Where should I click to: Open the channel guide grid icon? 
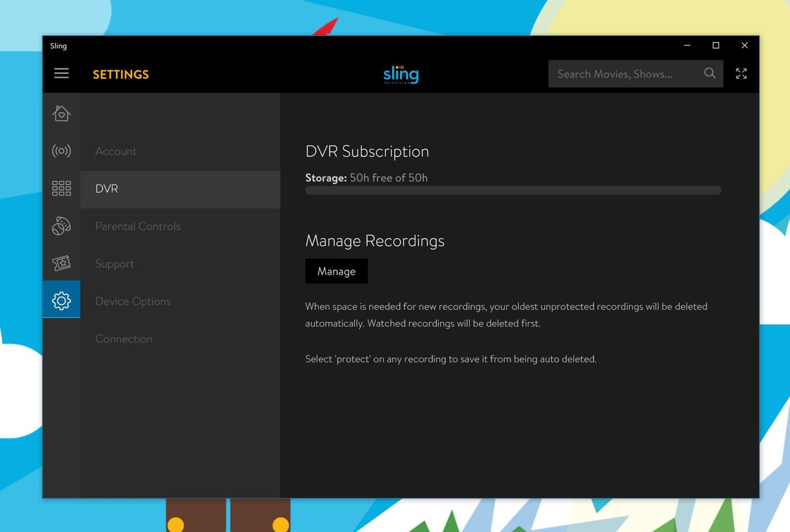coord(61,188)
